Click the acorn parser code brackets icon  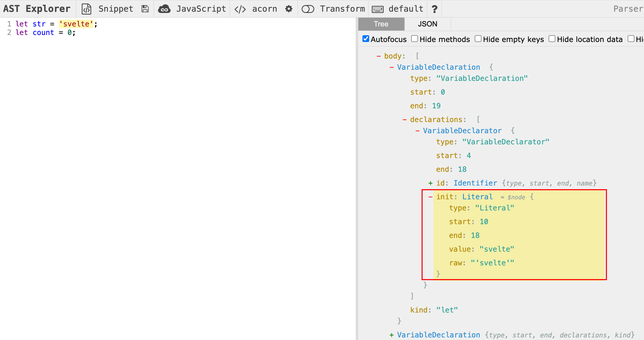240,9
